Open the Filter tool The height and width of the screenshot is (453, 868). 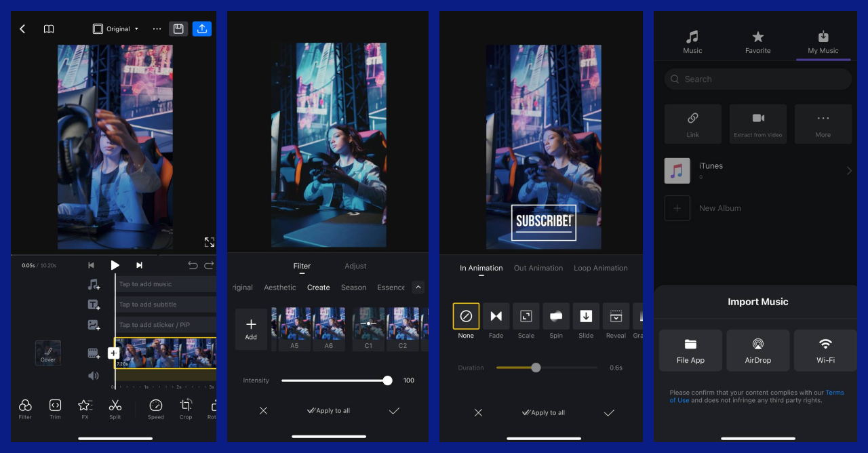[25, 409]
